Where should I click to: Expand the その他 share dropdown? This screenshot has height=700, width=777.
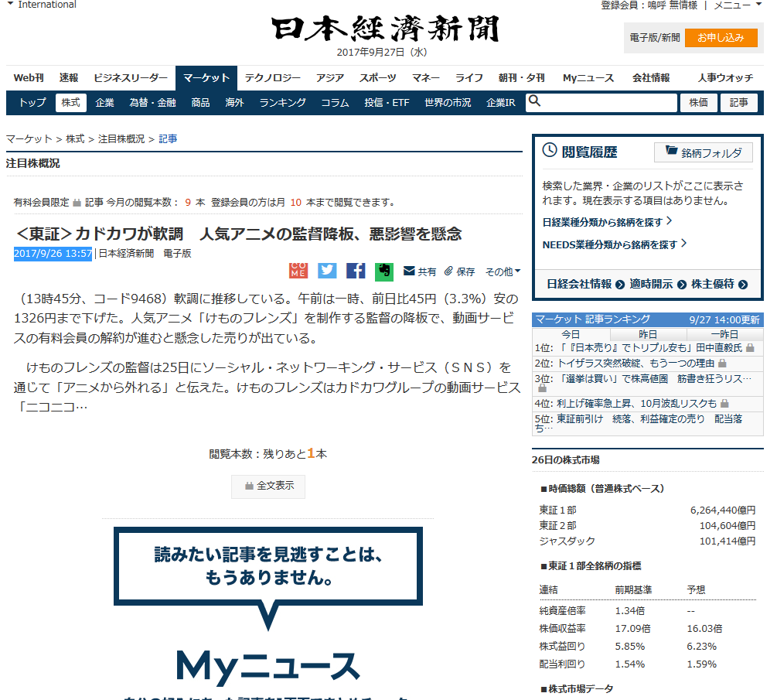coord(503,271)
